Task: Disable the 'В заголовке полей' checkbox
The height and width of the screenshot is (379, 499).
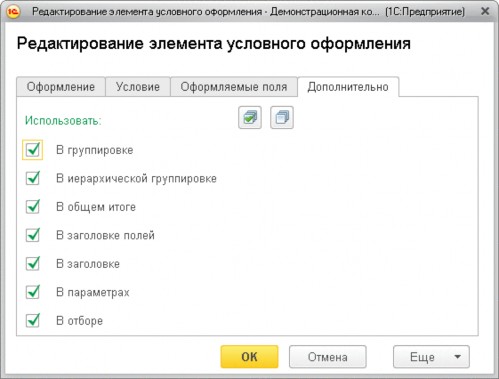Action: point(33,235)
